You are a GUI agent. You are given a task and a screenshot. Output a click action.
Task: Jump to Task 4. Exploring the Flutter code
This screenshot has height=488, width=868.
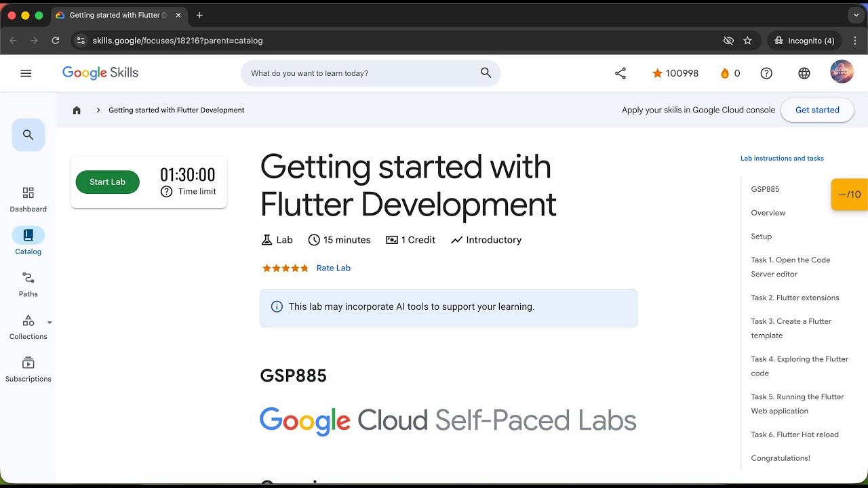pyautogui.click(x=800, y=366)
